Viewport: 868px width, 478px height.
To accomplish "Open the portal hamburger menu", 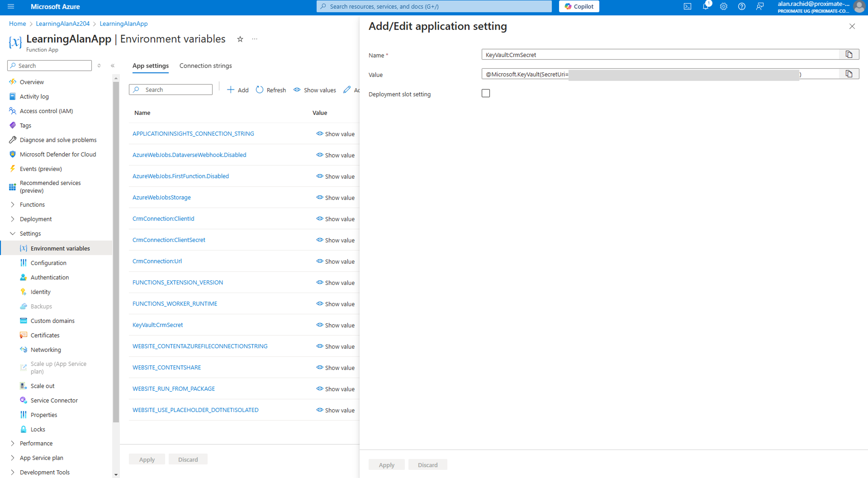I will [x=11, y=6].
